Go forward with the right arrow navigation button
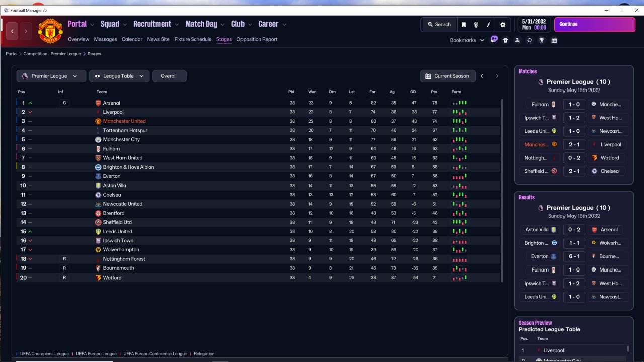The image size is (644, 362). pos(26,31)
